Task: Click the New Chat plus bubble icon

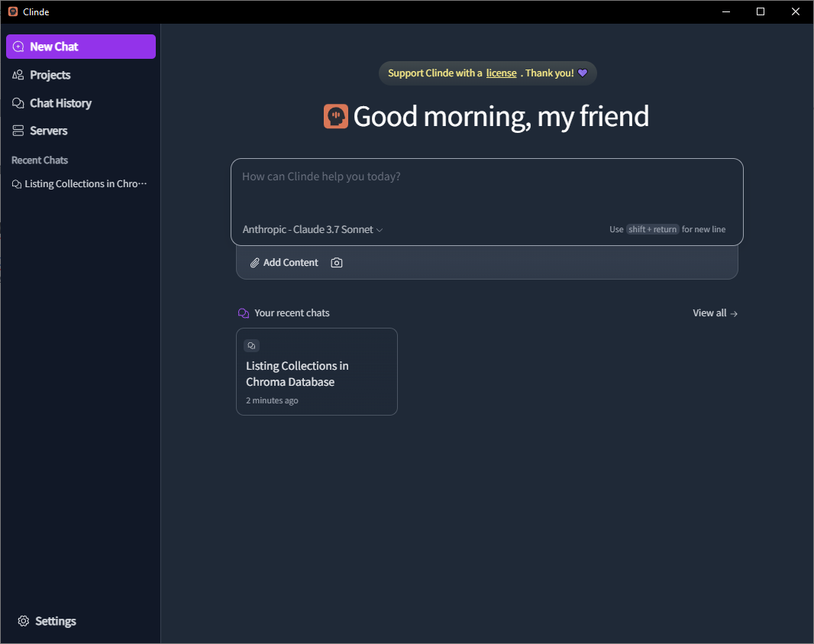Action: pyautogui.click(x=18, y=47)
